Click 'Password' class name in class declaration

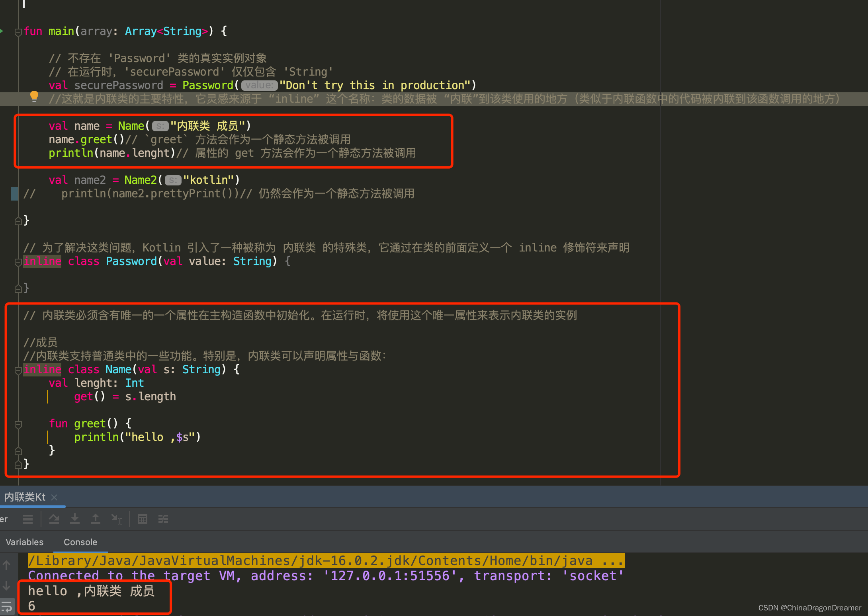[x=131, y=261]
